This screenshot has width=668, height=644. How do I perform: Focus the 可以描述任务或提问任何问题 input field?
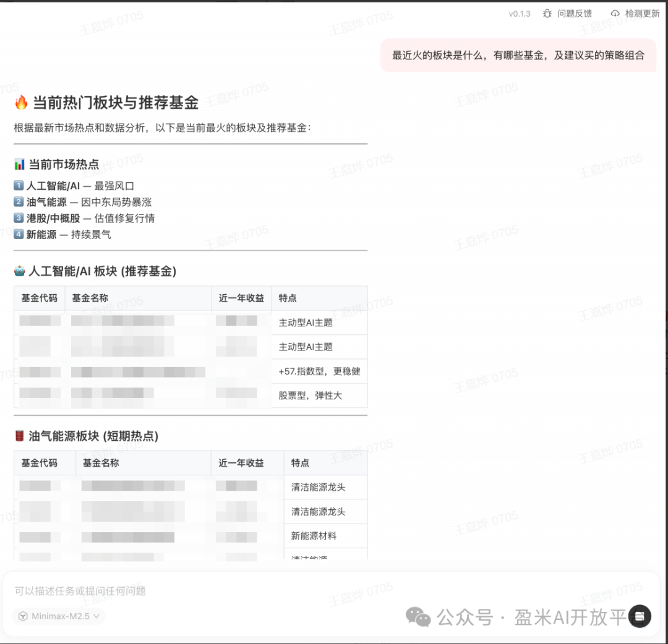coord(80,591)
